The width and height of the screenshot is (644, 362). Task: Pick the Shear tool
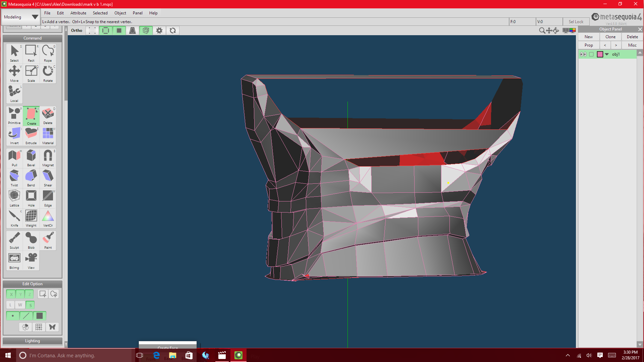[48, 178]
